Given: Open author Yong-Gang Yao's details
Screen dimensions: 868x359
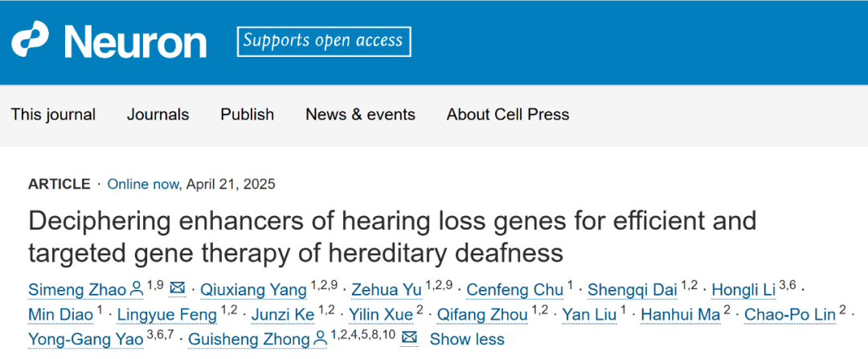Looking at the screenshot, I should pyautogui.click(x=86, y=339).
